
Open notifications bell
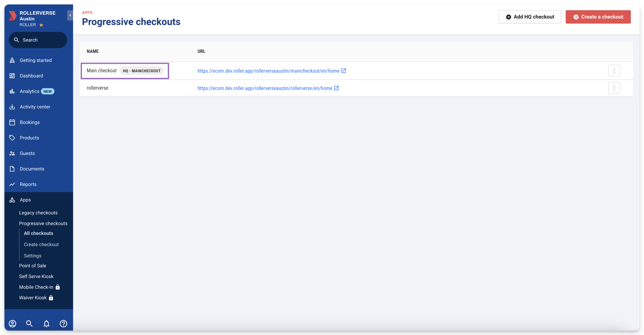click(x=47, y=324)
